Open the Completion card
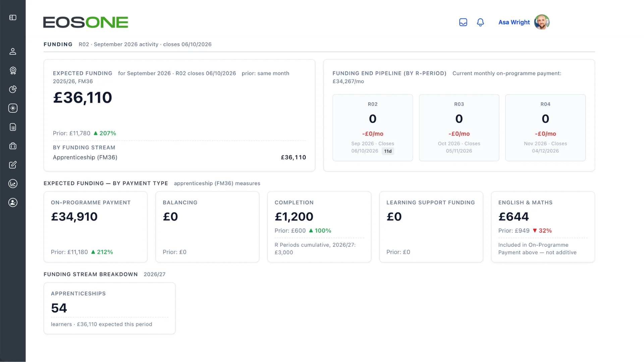The height and width of the screenshot is (362, 644). 319,227
